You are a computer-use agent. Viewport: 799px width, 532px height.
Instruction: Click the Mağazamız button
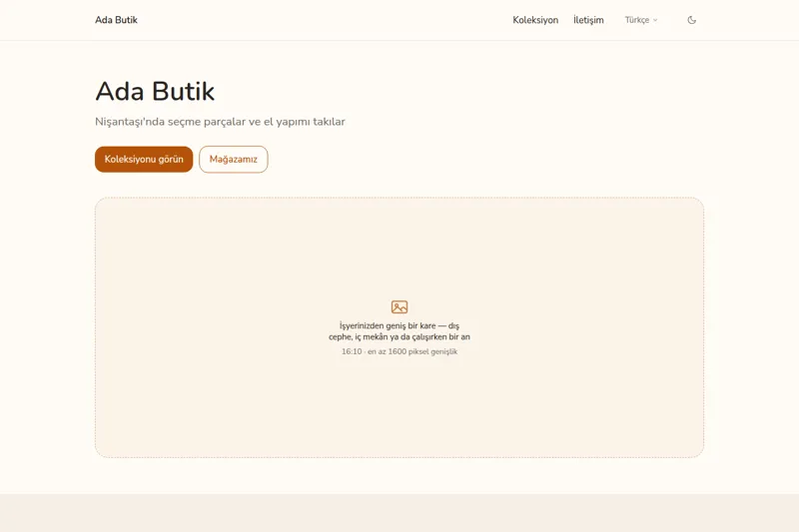coord(234,160)
